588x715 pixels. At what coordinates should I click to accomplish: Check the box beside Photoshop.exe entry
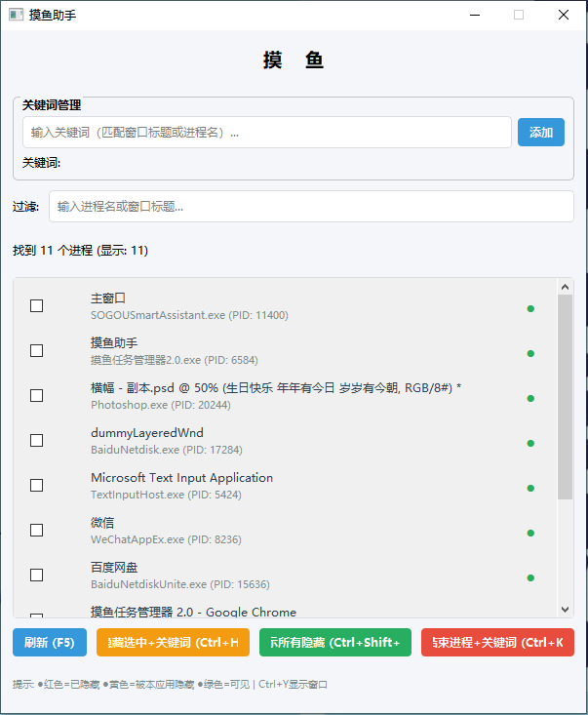[37, 395]
